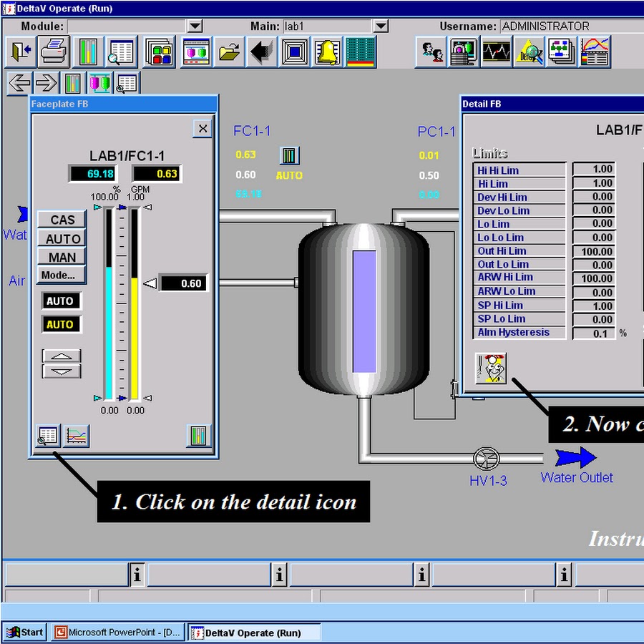Click the SP Hi Lim value field
Screen dimensions: 644x644
(593, 306)
